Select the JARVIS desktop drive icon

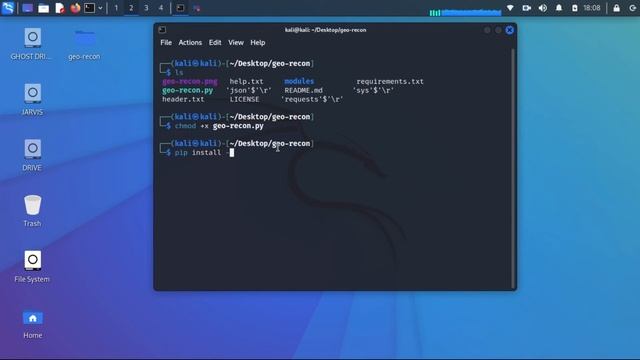click(32, 100)
